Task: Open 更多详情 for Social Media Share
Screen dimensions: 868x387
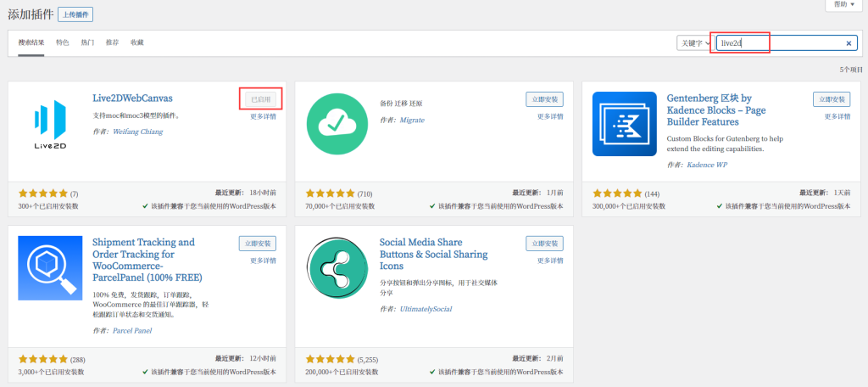Action: 550,261
